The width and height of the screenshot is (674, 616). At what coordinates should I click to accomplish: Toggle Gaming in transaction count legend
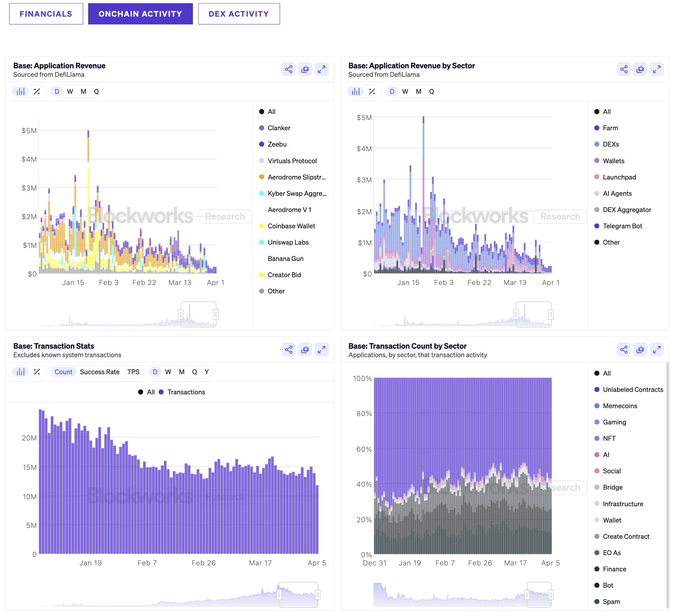(610, 422)
